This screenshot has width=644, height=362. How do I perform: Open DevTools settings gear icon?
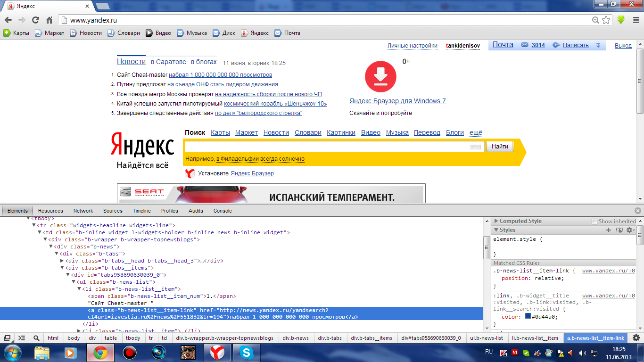(636, 338)
